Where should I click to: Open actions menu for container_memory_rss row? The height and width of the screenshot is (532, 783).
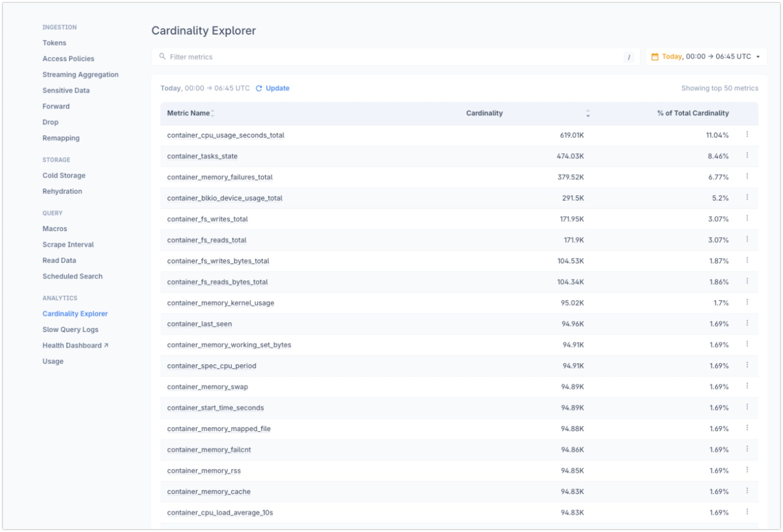tap(747, 470)
